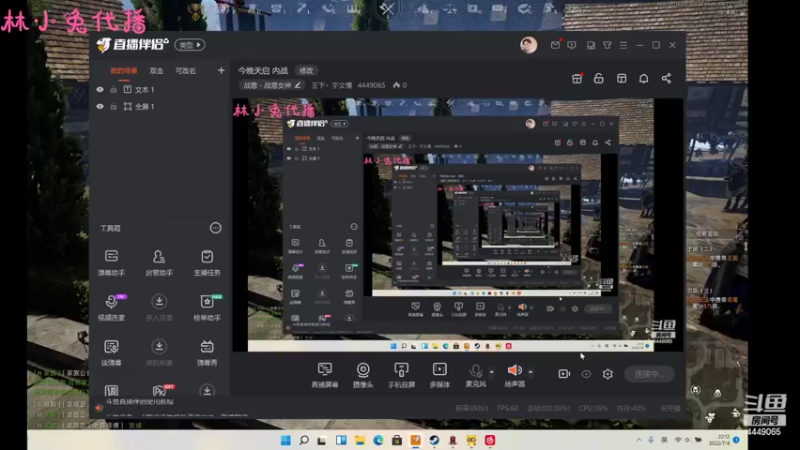The image size is (800, 450).
Task: Add a new scene with plus icon
Action: pyautogui.click(x=221, y=70)
